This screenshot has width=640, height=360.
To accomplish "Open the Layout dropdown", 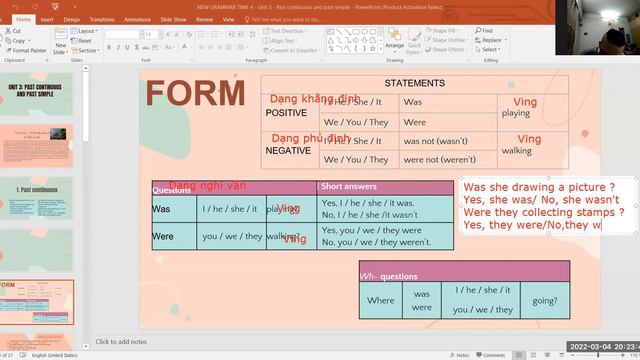I will point(84,31).
